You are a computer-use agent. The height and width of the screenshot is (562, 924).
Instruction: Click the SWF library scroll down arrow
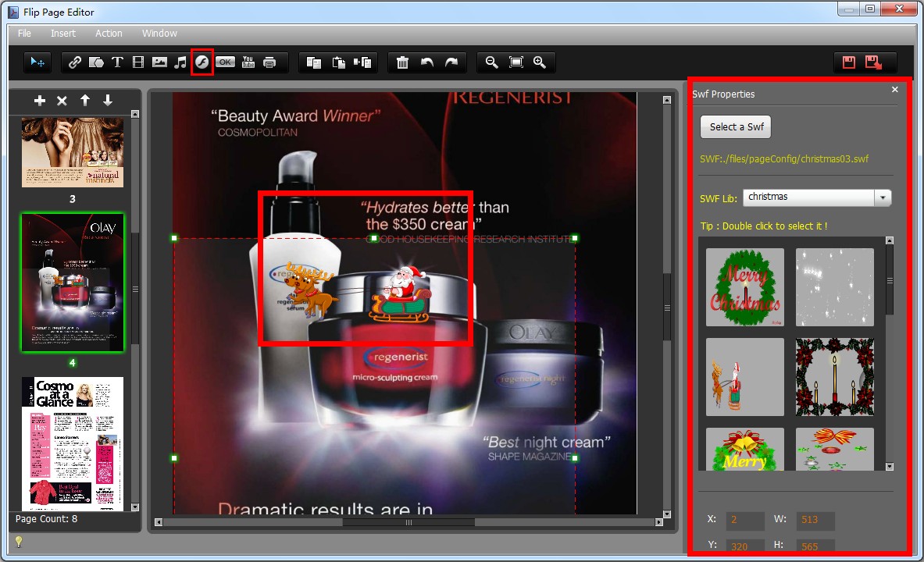click(x=890, y=467)
